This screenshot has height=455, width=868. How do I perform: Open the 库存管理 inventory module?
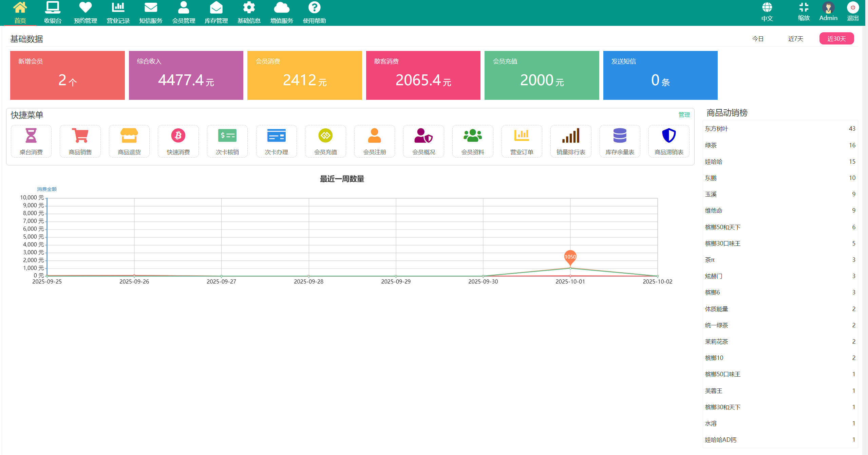click(216, 12)
